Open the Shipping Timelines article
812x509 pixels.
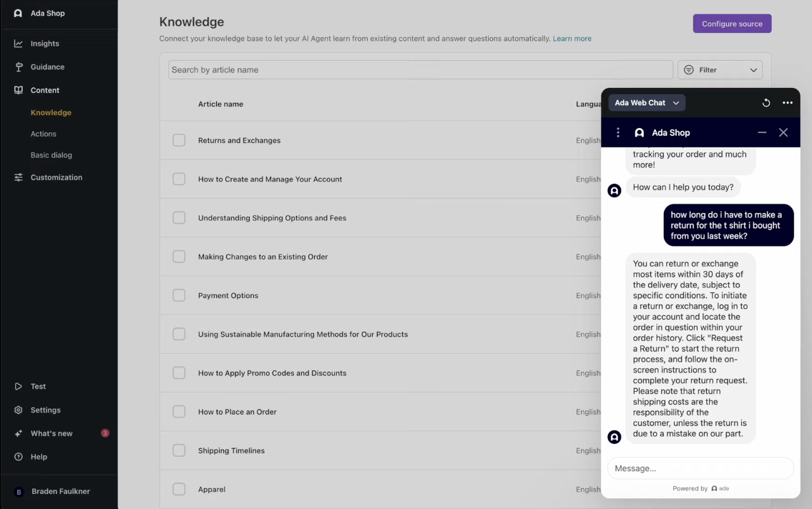pos(232,450)
